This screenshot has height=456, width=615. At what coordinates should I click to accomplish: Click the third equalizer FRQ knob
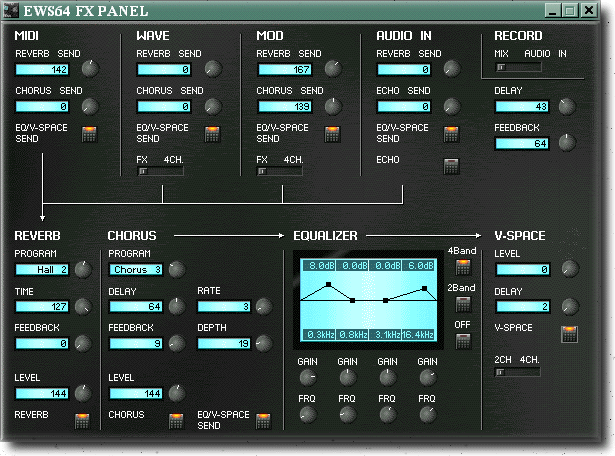coord(388,415)
